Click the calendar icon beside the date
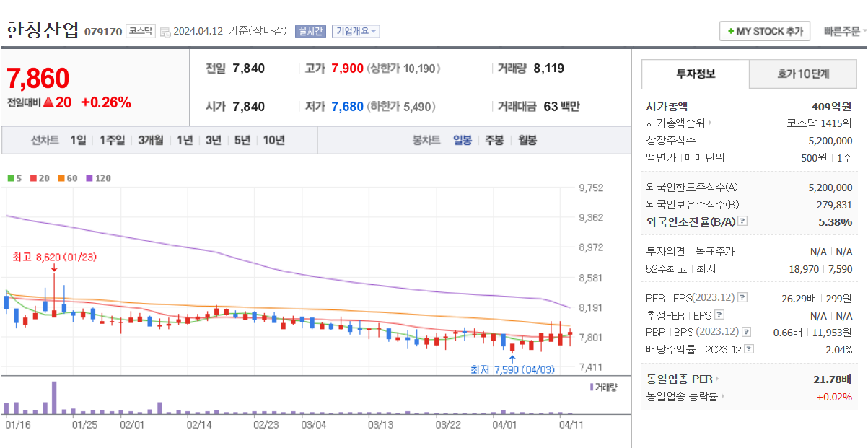The width and height of the screenshot is (868, 448). click(x=165, y=32)
